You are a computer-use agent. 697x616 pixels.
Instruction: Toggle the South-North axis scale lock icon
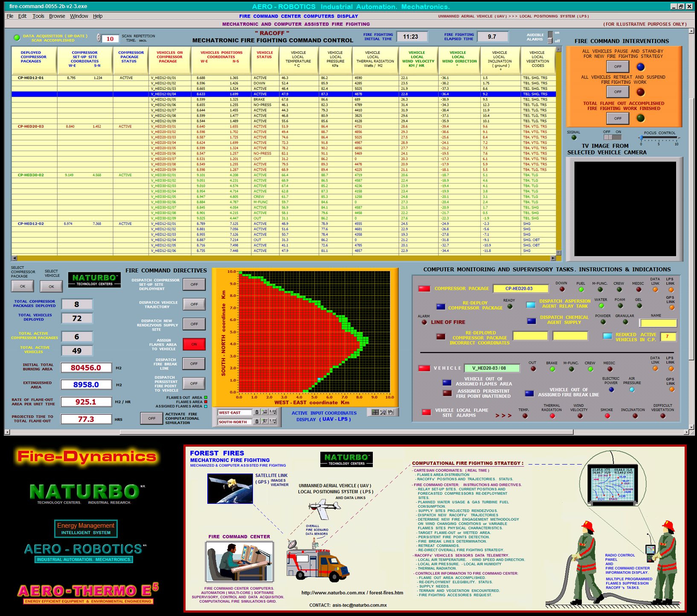[x=257, y=421]
